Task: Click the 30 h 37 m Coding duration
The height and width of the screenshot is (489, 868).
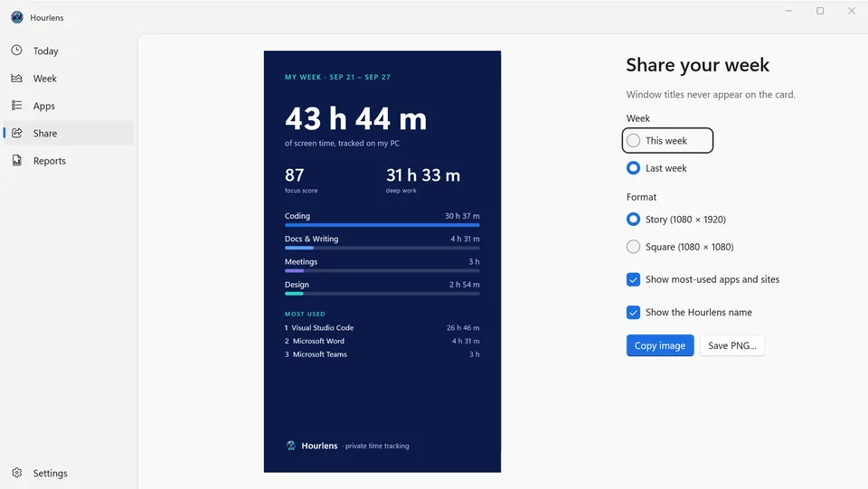Action: (x=462, y=216)
